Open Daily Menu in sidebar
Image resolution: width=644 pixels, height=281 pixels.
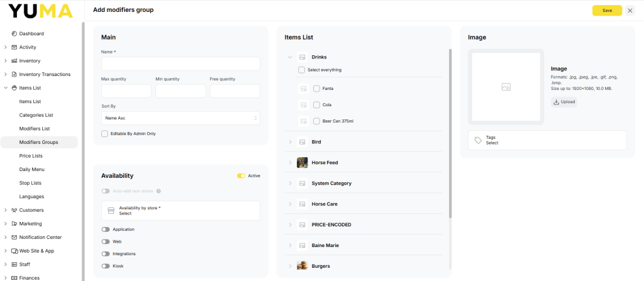coord(31,169)
